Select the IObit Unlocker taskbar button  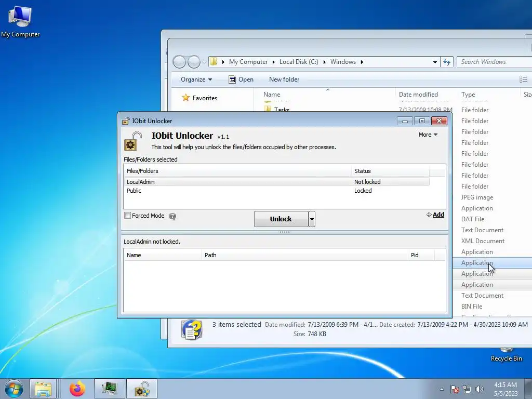pyautogui.click(x=142, y=389)
